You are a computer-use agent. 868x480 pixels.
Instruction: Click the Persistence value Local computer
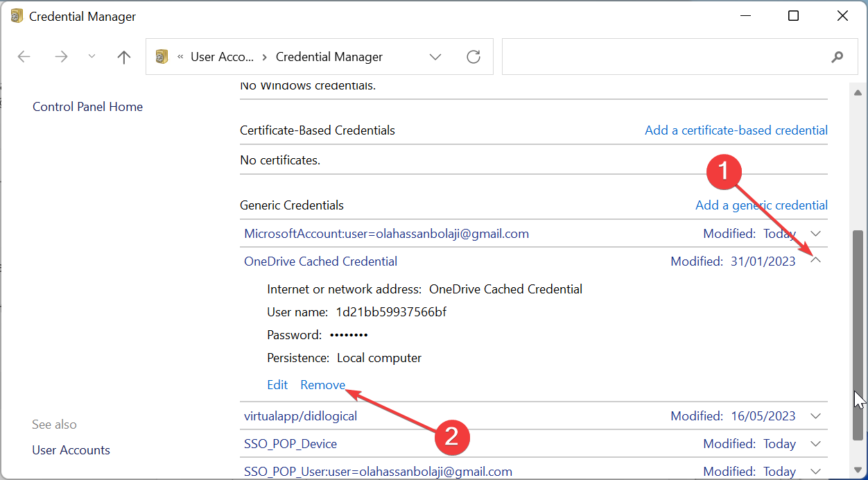pyautogui.click(x=379, y=358)
